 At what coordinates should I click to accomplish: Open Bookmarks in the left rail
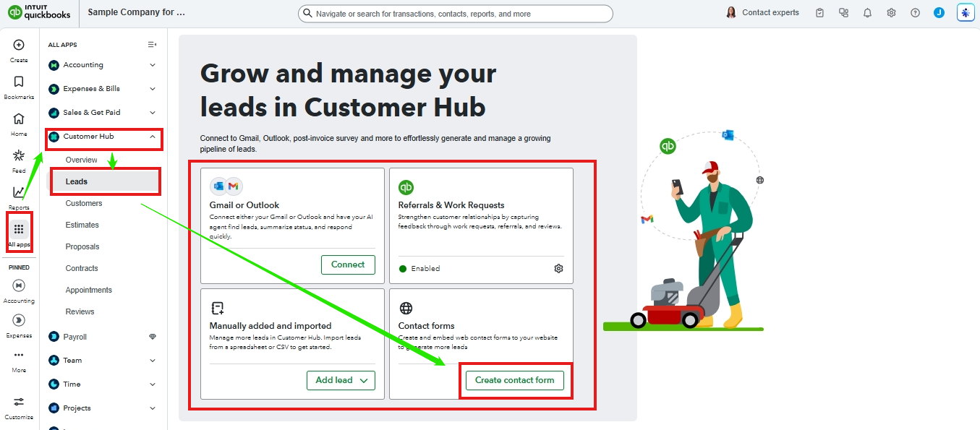[19, 82]
